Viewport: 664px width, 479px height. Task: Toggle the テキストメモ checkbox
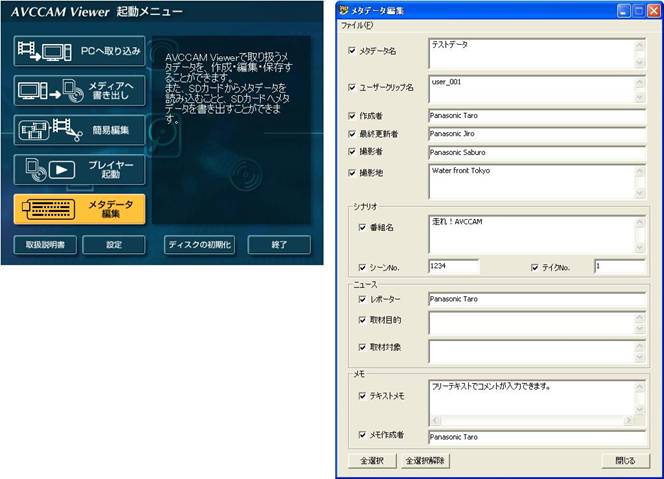pyautogui.click(x=362, y=396)
